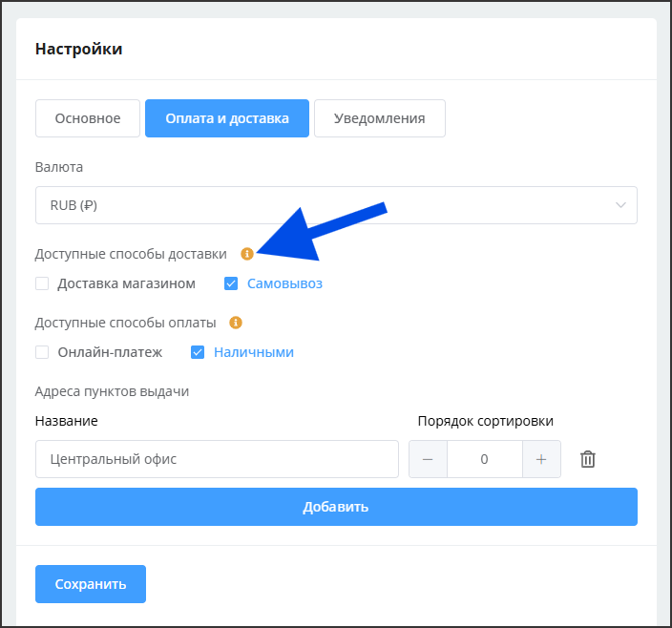672x628 pixels.
Task: Delete the Центральный офис pickup point
Action: [x=588, y=459]
